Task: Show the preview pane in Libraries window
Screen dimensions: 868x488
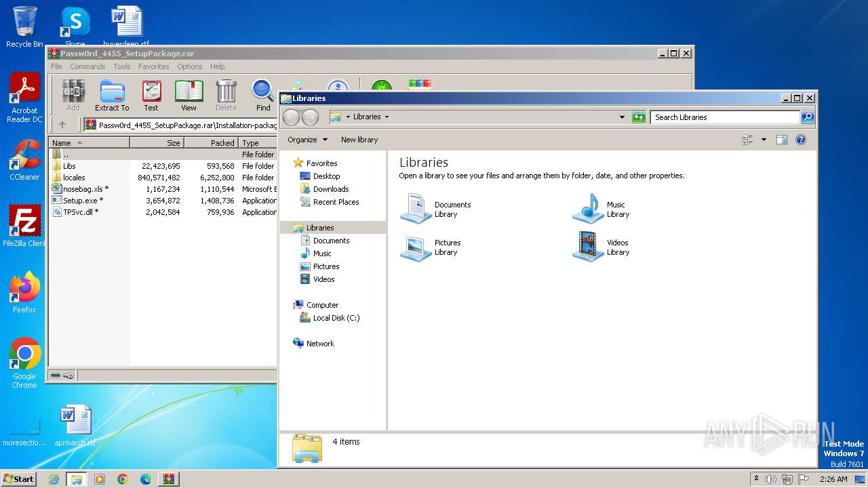Action: 782,140
